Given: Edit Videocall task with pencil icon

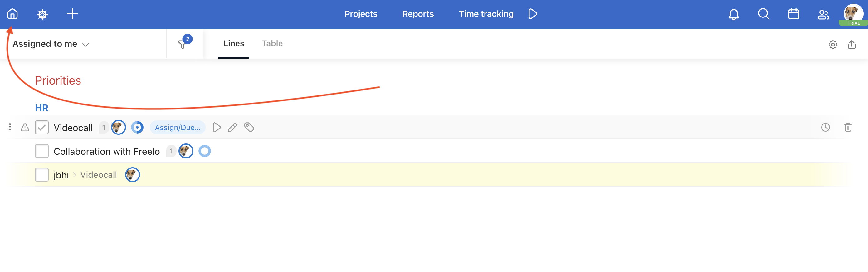Looking at the screenshot, I should pyautogui.click(x=232, y=127).
